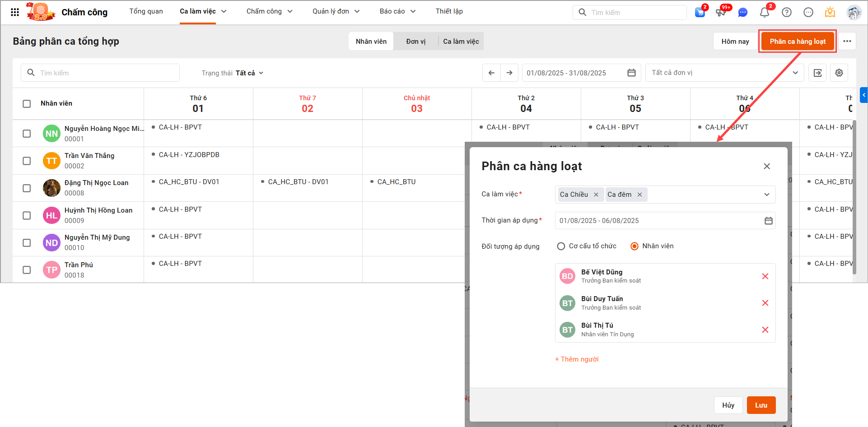
Task: Switch to the Đơn vị tab
Action: [x=415, y=42]
